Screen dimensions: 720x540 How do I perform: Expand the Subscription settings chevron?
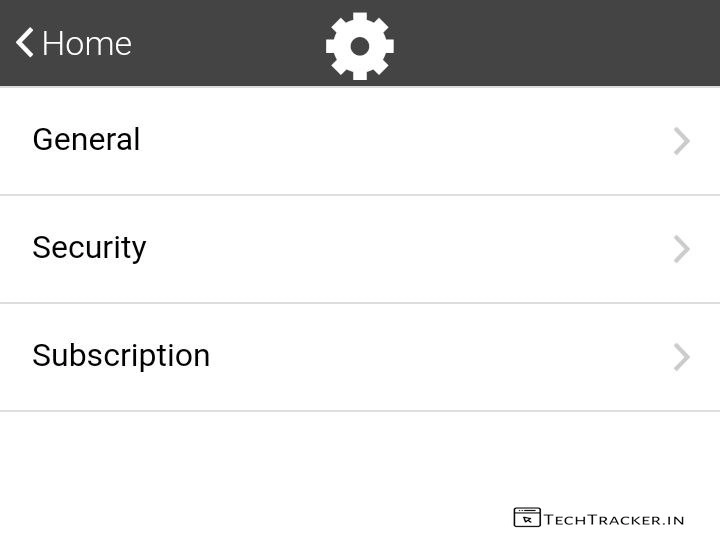tap(682, 357)
